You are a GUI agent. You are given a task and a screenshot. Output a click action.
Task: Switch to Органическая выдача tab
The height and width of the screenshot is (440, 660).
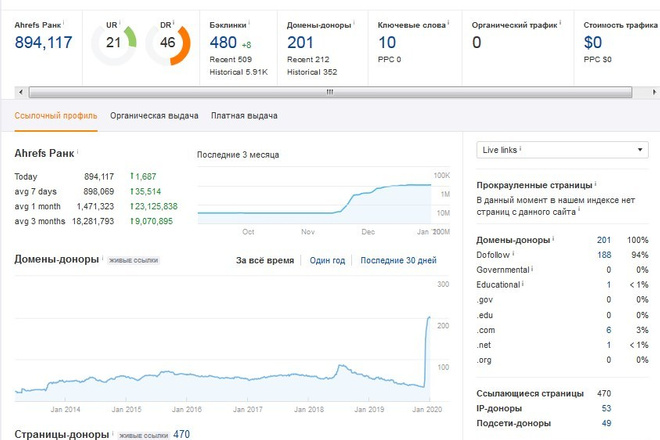pyautogui.click(x=154, y=116)
